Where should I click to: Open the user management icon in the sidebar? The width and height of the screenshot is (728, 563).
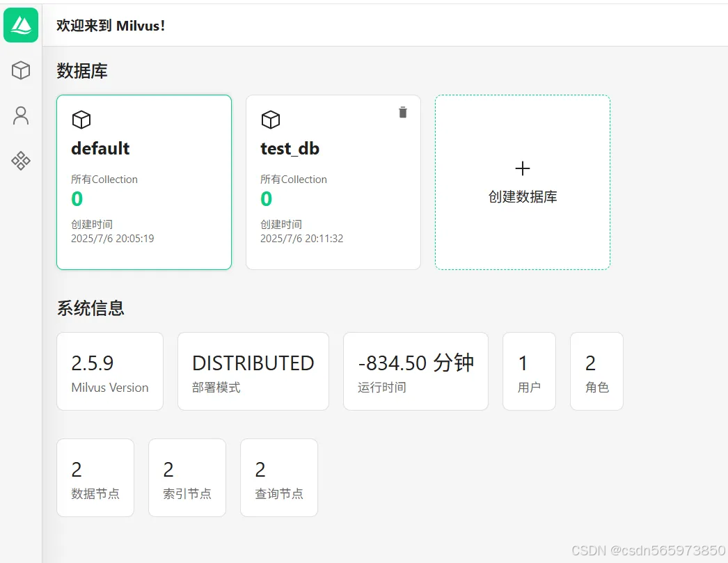pos(21,116)
